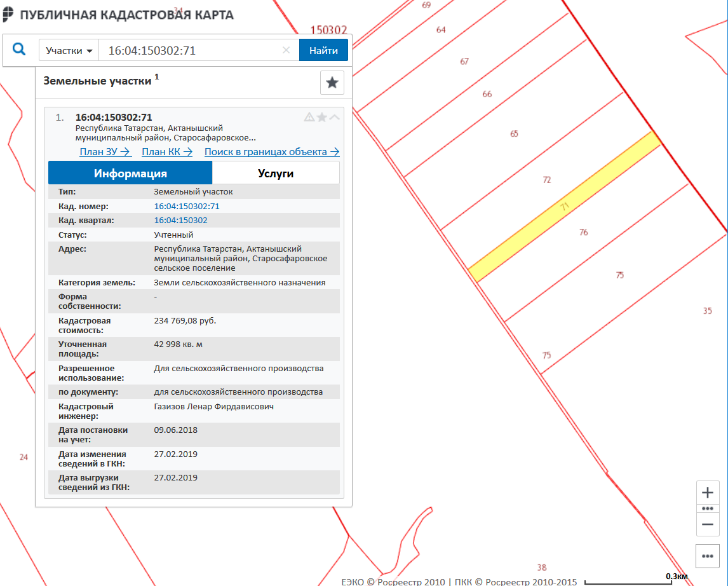Follow cadastral number link 16:04:150302:71

click(x=187, y=206)
